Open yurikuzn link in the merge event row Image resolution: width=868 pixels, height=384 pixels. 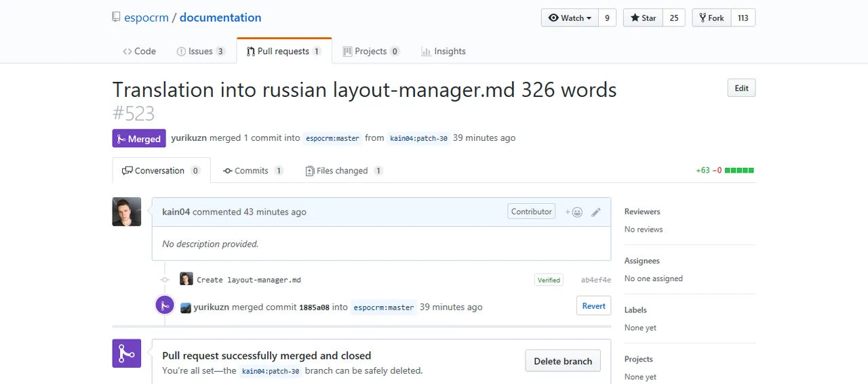(x=212, y=307)
